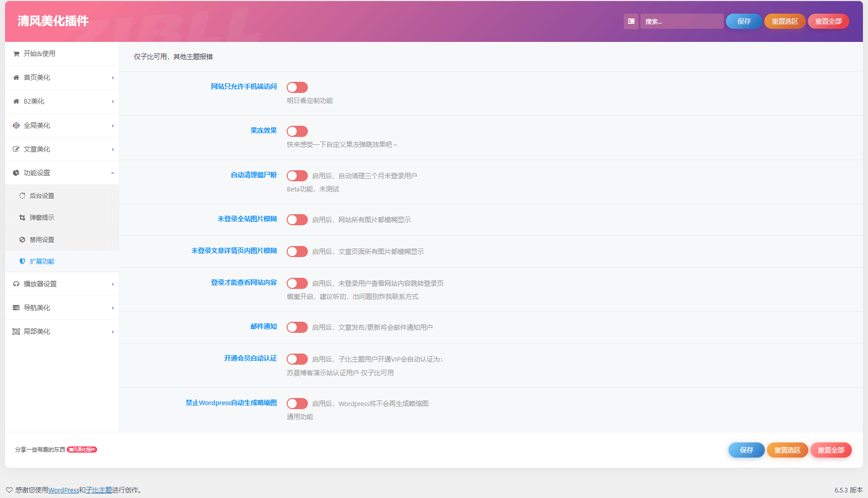Click the edit icon beside 文章美化
This screenshot has height=498, width=868.
[x=16, y=150]
